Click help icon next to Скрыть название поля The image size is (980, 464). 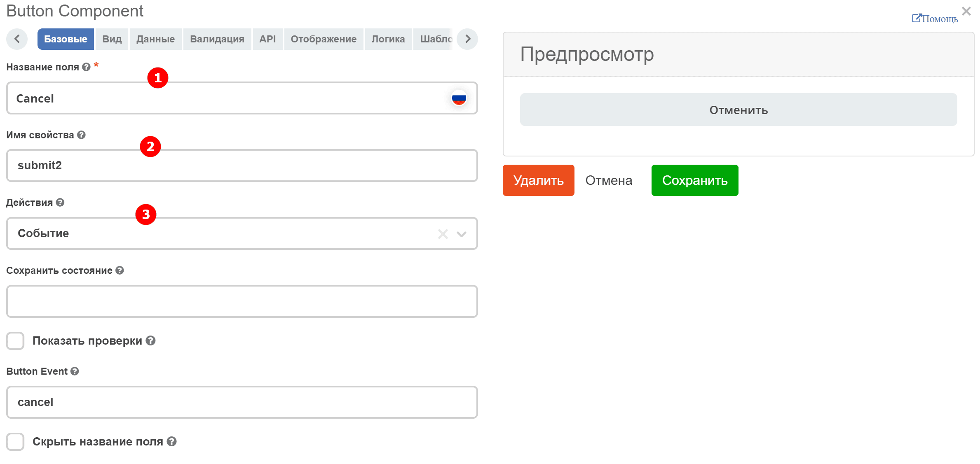pyautogui.click(x=172, y=442)
